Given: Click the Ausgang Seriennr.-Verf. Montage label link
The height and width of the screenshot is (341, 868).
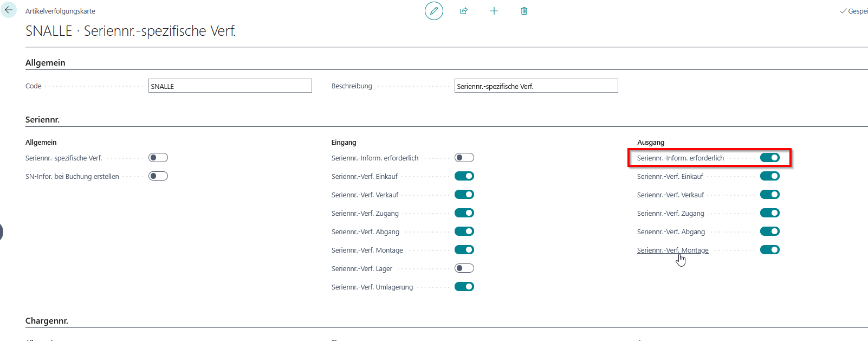Looking at the screenshot, I should (672, 250).
